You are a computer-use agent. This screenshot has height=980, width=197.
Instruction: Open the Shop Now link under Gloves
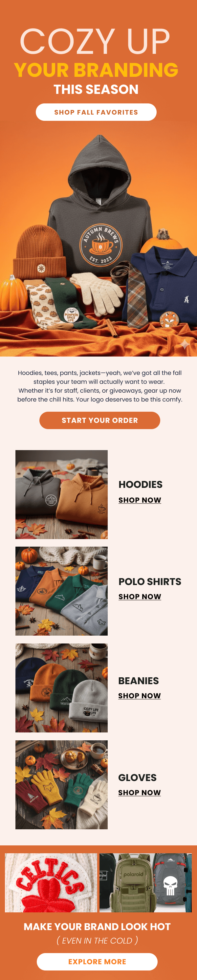point(139,793)
